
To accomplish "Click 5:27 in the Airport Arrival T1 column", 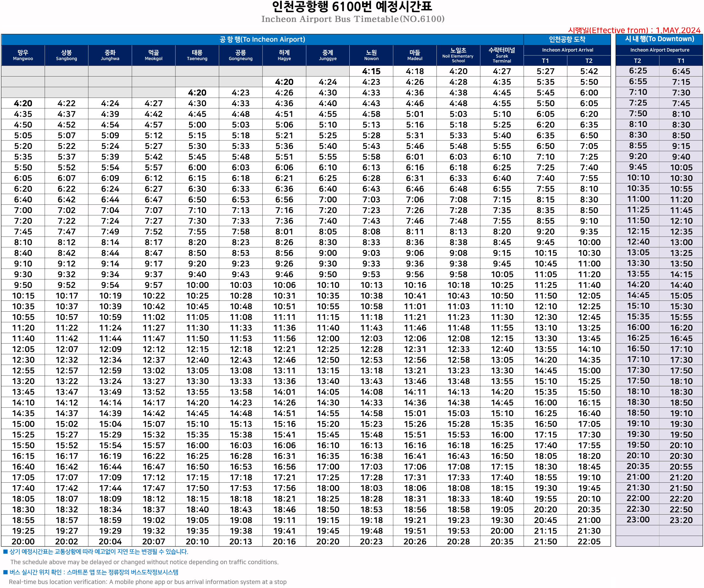I will point(545,71).
